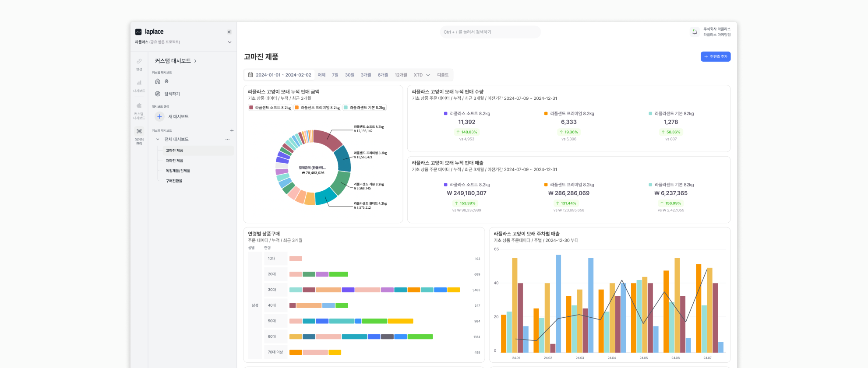Click the 컨텐츠 추가 button
The image size is (868, 368).
coord(716,56)
